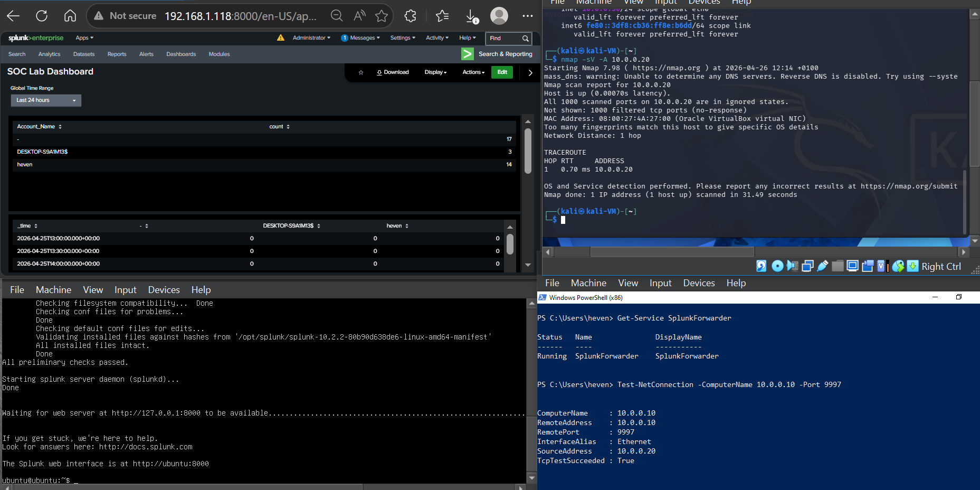
Task: Reload the Splunk browser page
Action: (42, 16)
